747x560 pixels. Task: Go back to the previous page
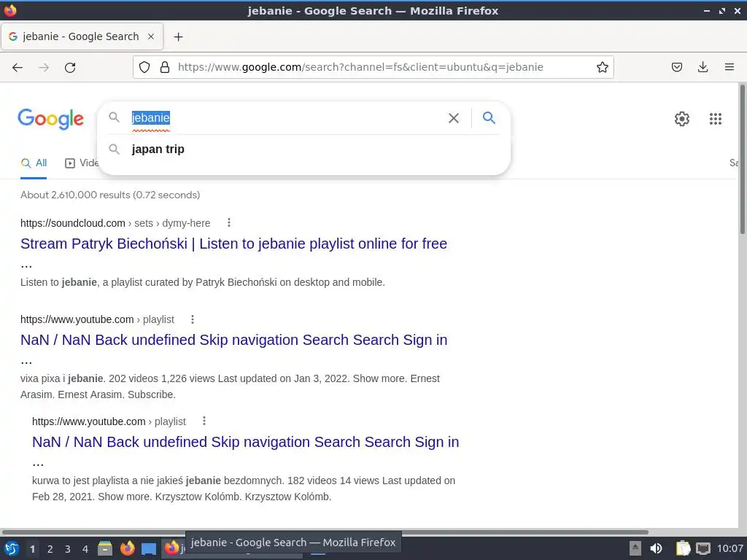coord(18,67)
